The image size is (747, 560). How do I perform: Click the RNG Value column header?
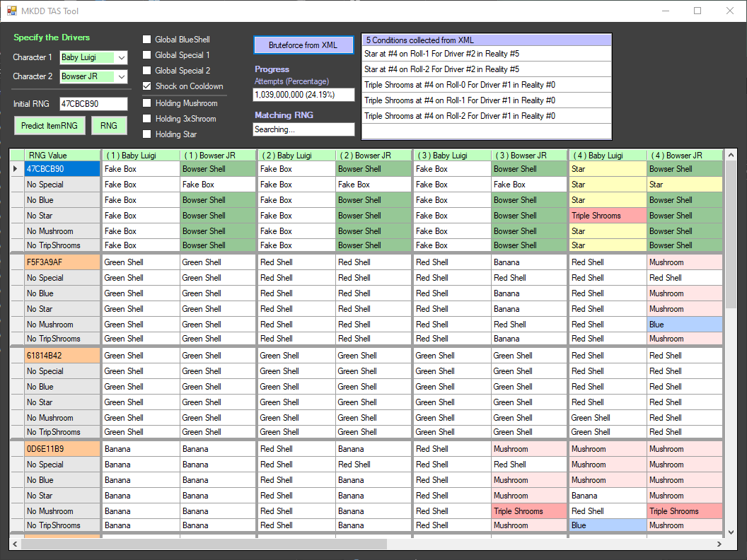(x=62, y=155)
